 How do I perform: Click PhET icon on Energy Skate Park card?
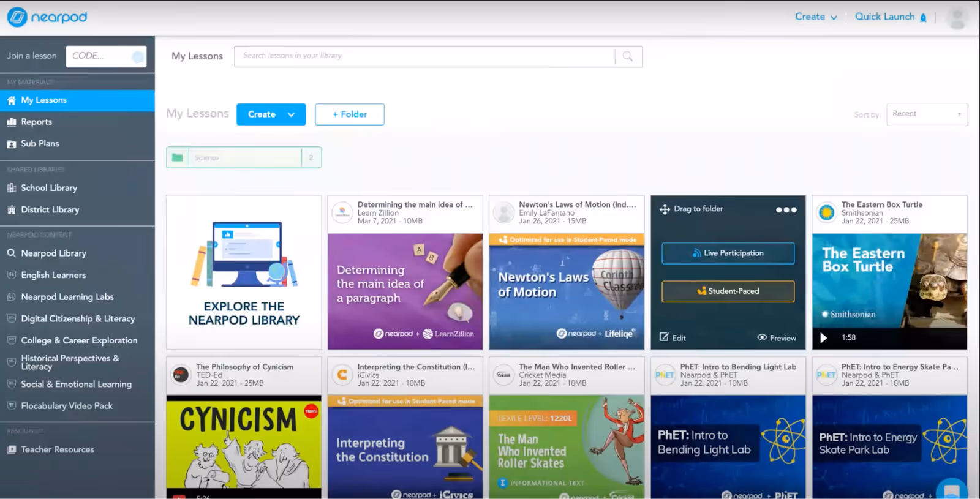point(826,375)
